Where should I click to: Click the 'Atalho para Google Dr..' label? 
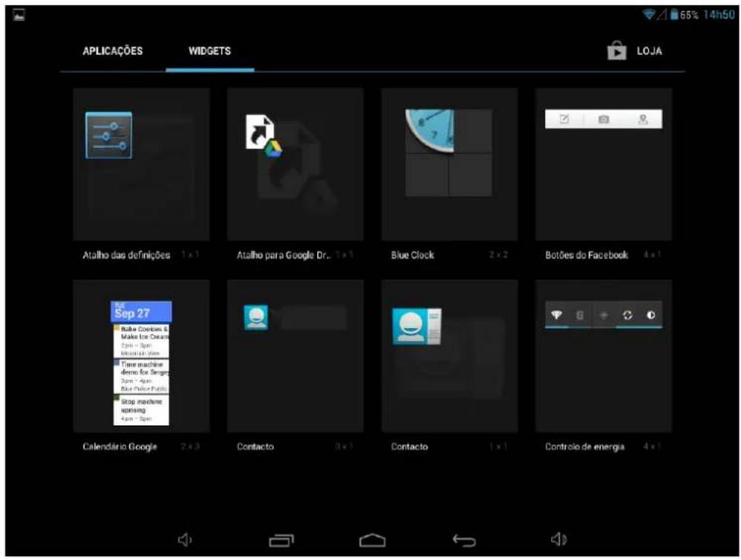coord(284,255)
